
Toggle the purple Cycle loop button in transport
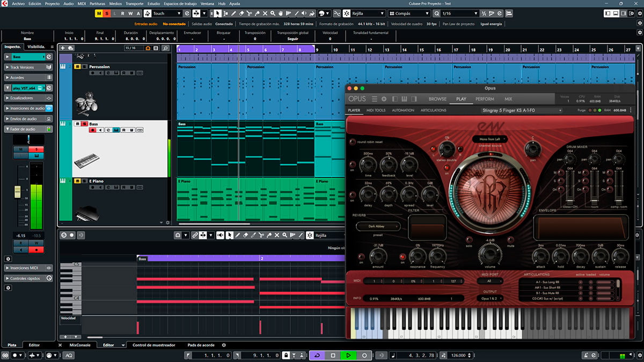[x=317, y=355]
